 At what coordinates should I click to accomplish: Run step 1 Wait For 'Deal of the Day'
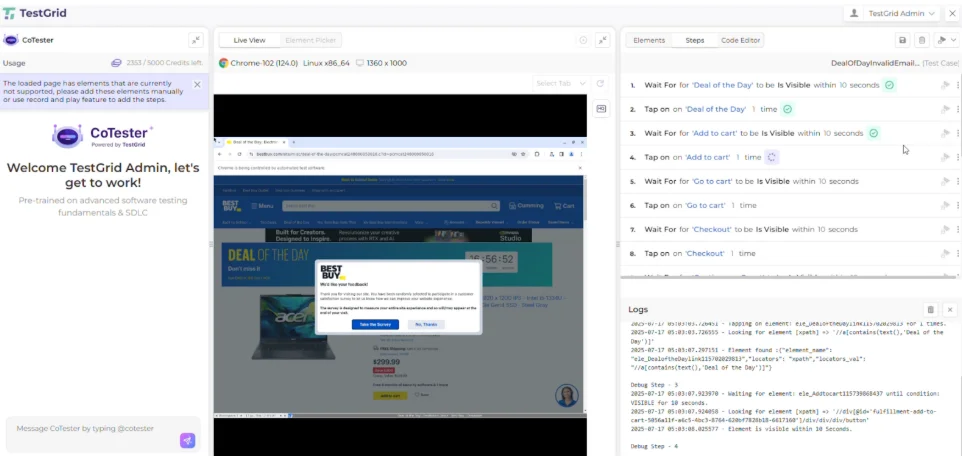pyautogui.click(x=945, y=85)
